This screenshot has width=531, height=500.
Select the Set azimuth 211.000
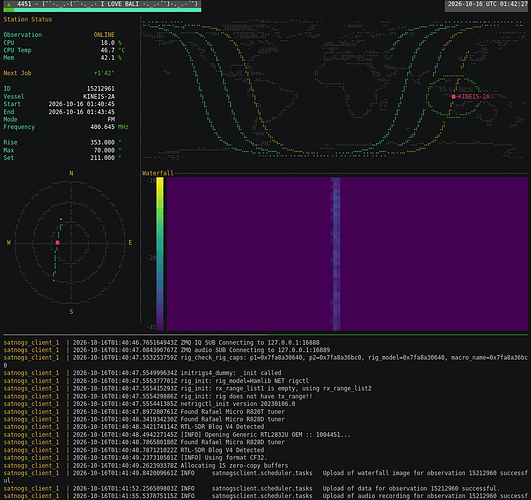click(x=102, y=158)
